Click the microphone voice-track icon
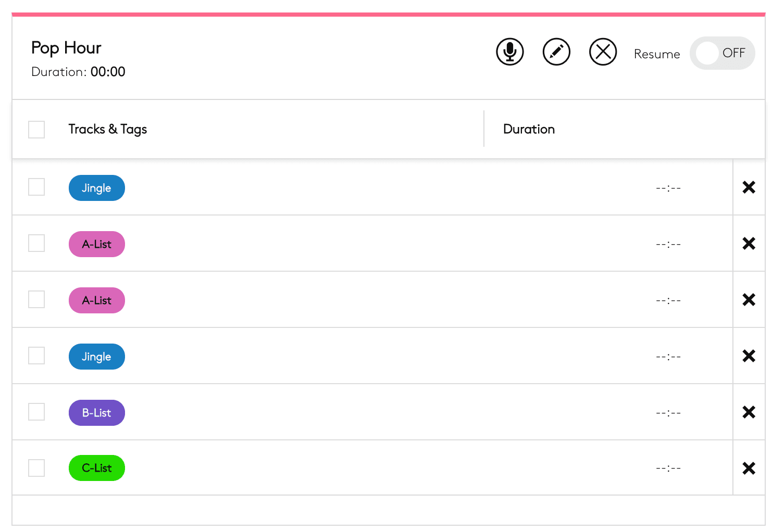The height and width of the screenshot is (532, 772). tap(509, 52)
